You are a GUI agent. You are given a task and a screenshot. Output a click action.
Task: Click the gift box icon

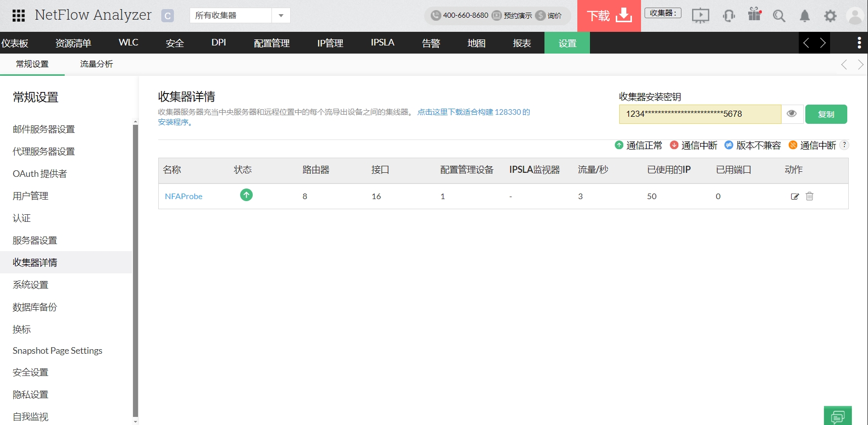click(754, 15)
